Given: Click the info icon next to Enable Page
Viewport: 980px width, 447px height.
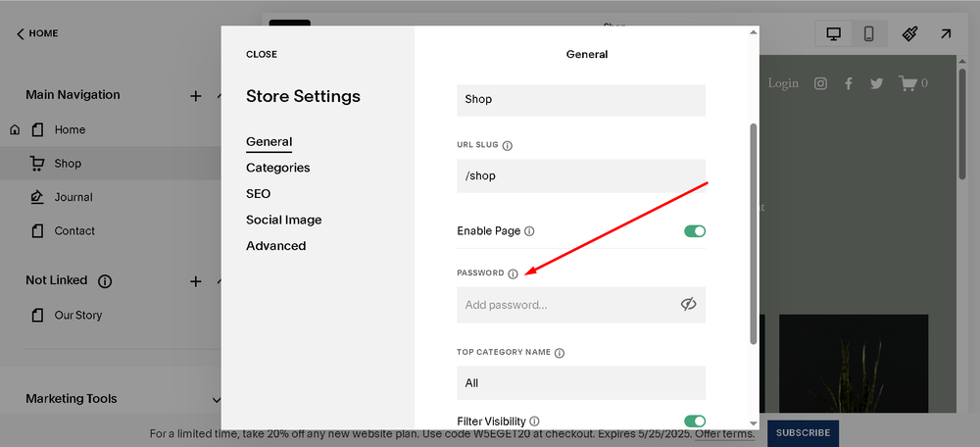Looking at the screenshot, I should pyautogui.click(x=529, y=231).
